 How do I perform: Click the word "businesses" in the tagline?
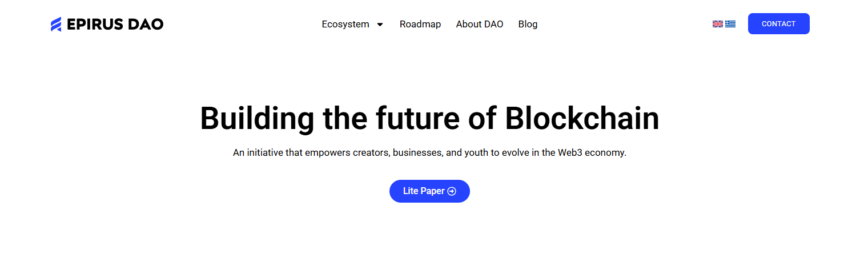(418, 153)
